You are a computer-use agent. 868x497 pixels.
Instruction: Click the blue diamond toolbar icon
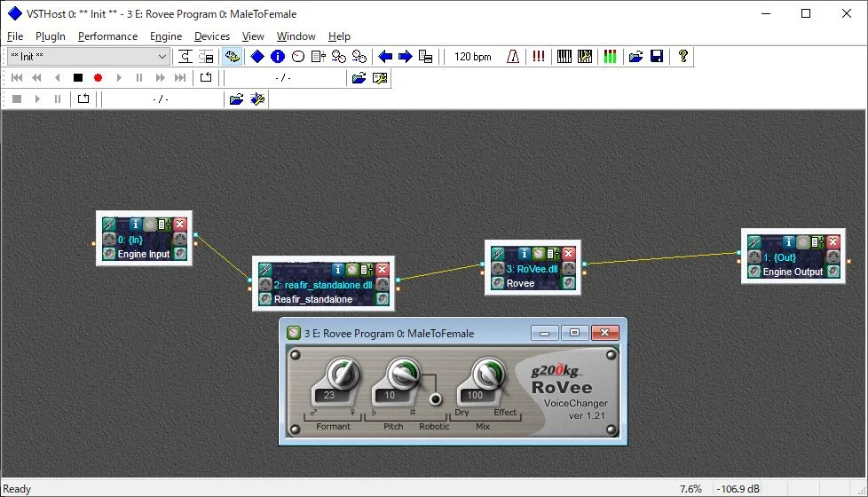(256, 57)
